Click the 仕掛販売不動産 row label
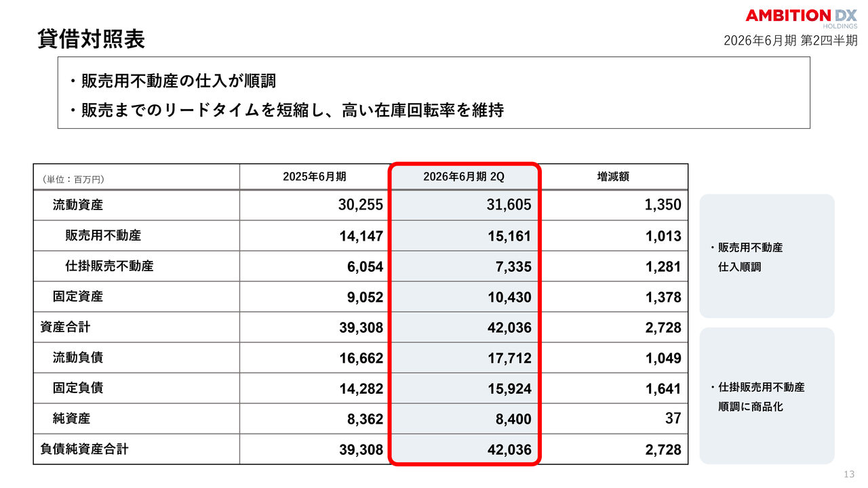The height and width of the screenshot is (488, 868). (x=109, y=266)
